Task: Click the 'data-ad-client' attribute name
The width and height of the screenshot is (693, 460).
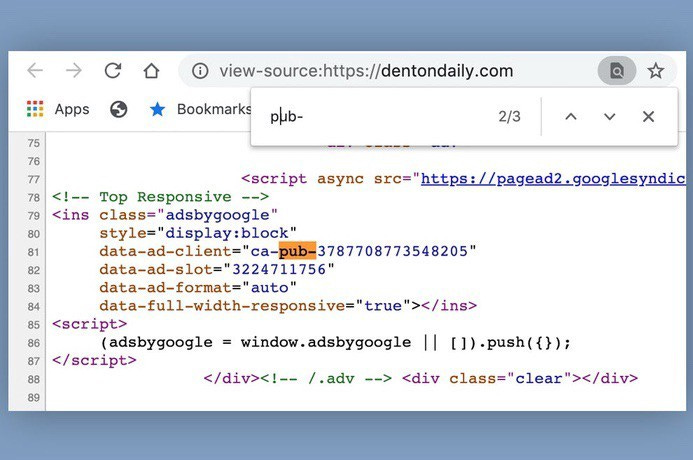Action: click(165, 251)
